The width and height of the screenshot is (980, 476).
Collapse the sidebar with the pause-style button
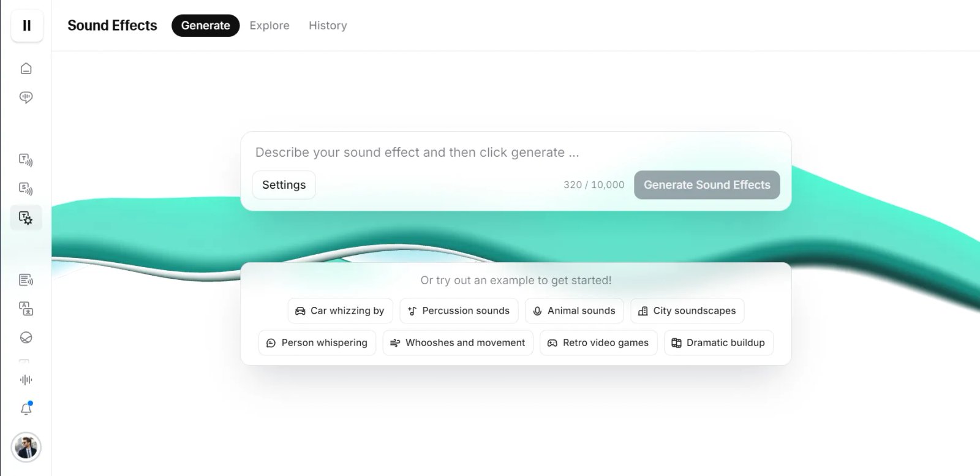click(x=27, y=26)
